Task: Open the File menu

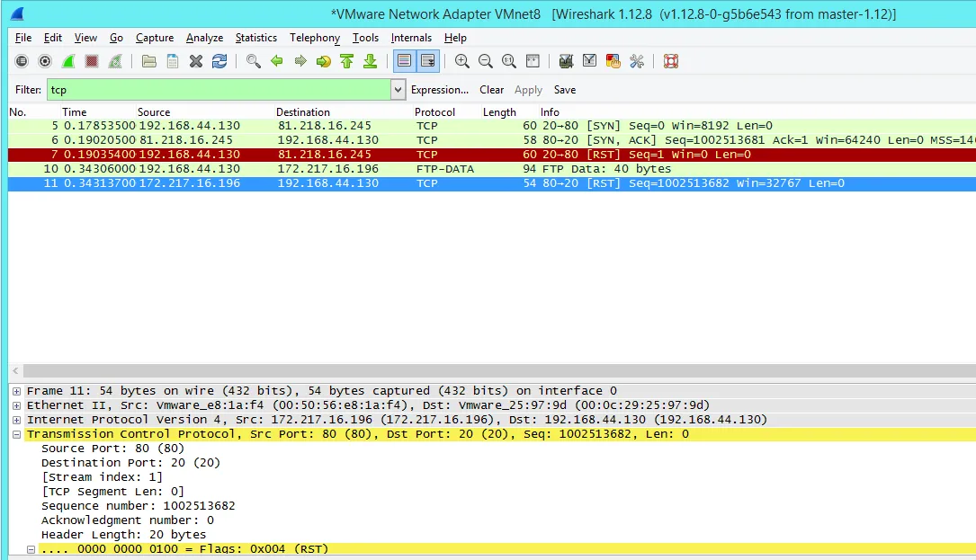Action: pyautogui.click(x=23, y=38)
